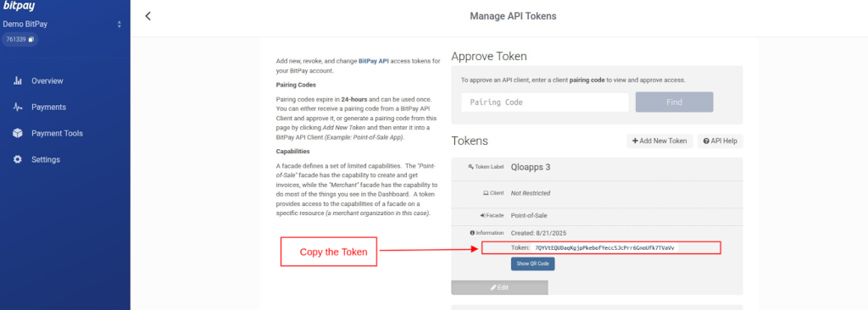
Task: Click the BitPay logo
Action: tap(19, 6)
